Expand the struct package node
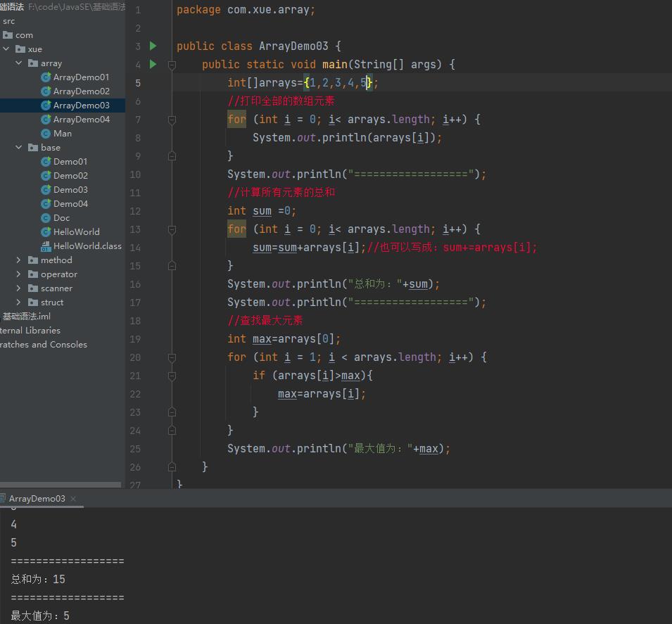This screenshot has height=624, width=672. [x=18, y=302]
